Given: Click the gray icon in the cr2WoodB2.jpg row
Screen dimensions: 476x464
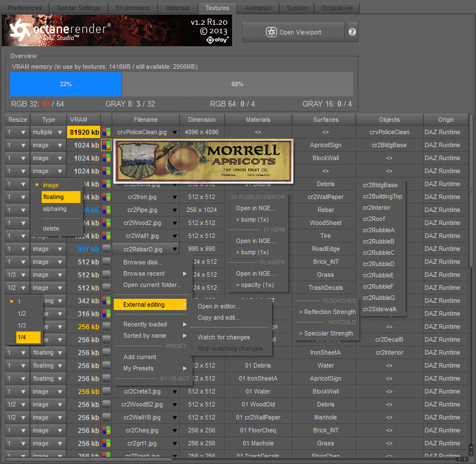Looking at the screenshot, I should 106,404.
